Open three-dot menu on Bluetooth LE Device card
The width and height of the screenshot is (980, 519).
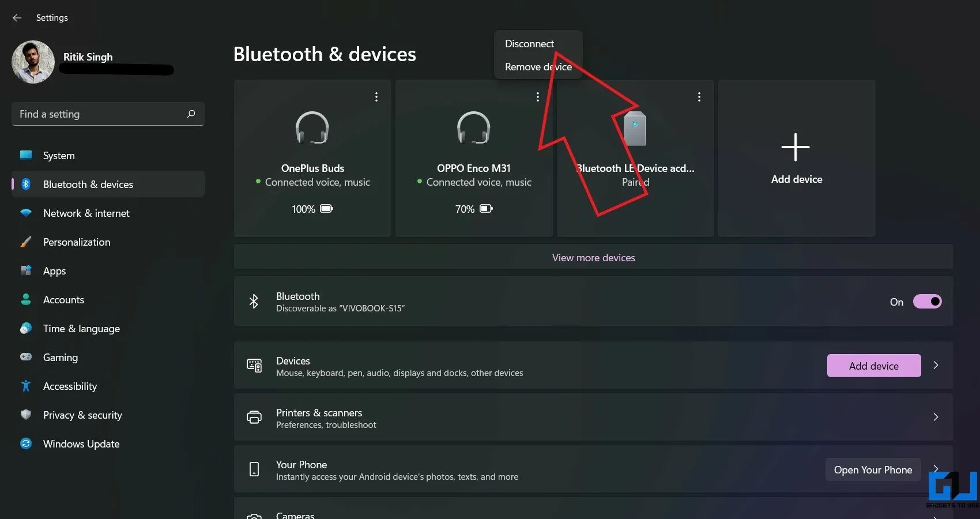pyautogui.click(x=699, y=97)
